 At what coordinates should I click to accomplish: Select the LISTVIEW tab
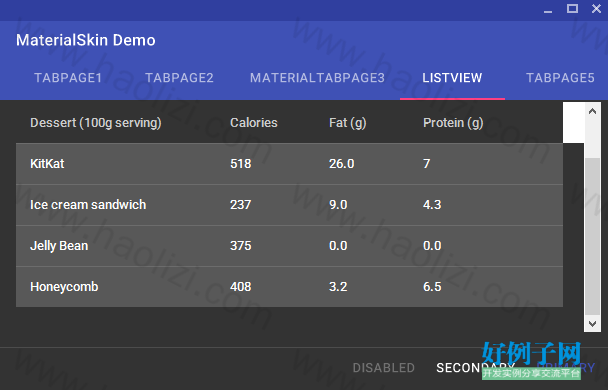452,78
